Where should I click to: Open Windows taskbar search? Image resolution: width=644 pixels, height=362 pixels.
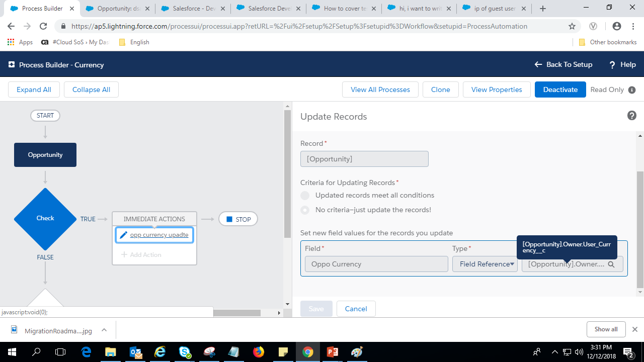click(x=36, y=352)
